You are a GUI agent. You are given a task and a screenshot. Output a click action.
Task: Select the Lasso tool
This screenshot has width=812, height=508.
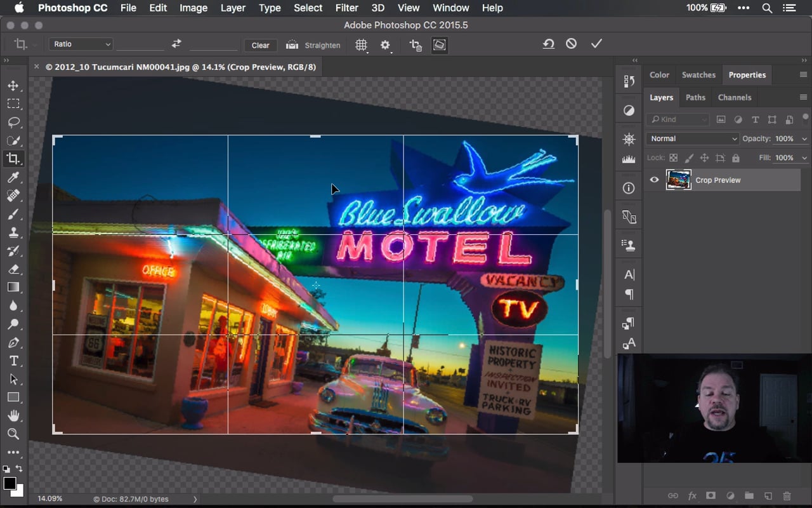(13, 122)
